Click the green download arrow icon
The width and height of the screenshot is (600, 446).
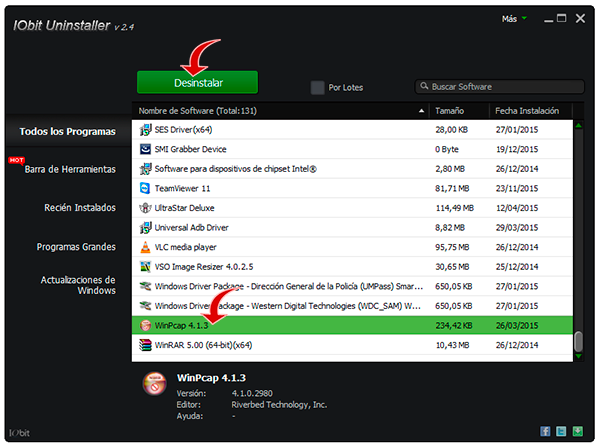click(x=577, y=431)
